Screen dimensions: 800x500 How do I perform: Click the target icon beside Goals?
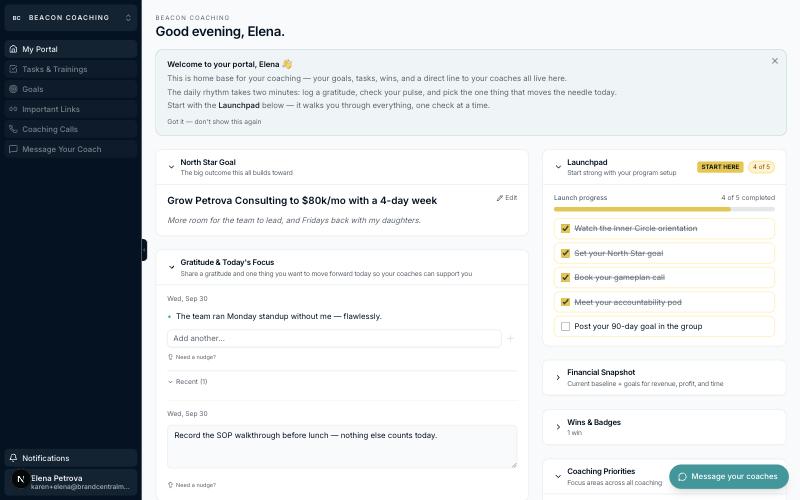click(x=13, y=89)
